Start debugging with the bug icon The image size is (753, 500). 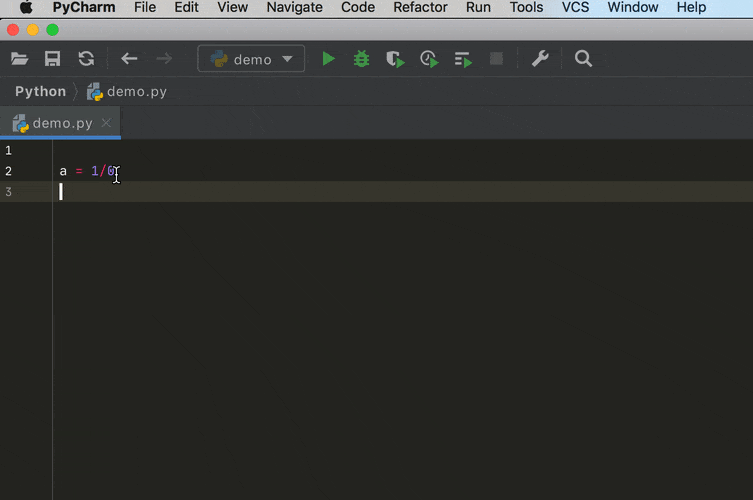(x=361, y=59)
